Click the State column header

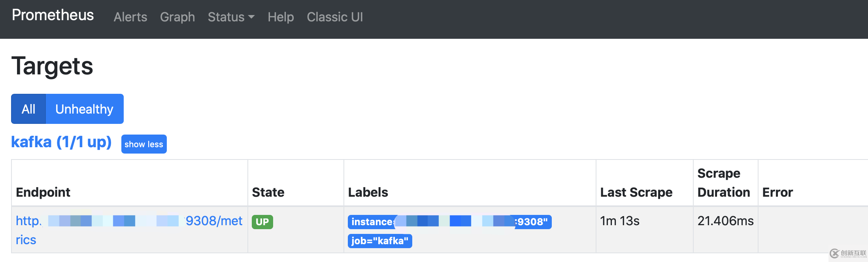click(x=268, y=192)
